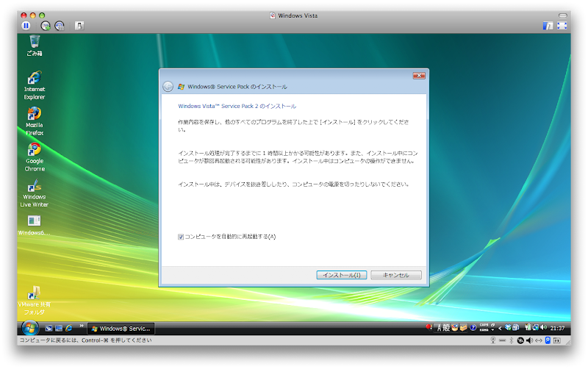Click VMware toolbar hide pill button

point(563,15)
